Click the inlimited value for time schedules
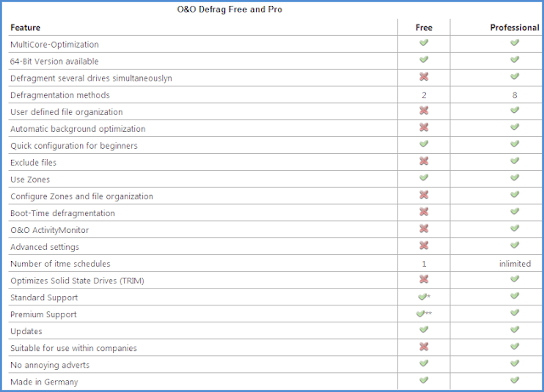The width and height of the screenshot is (544, 392). pyautogui.click(x=515, y=264)
